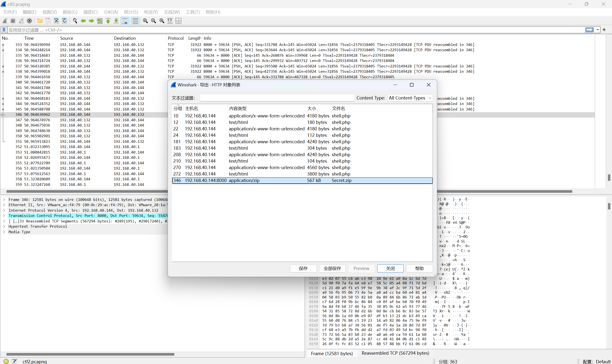Open 统计(S) menu
The width and height of the screenshot is (612, 364).
tap(131, 12)
